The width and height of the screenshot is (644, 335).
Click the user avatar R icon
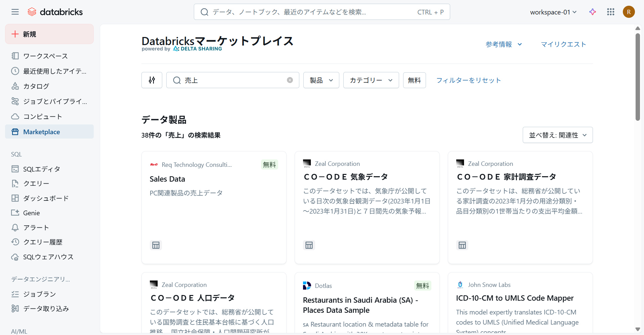pyautogui.click(x=629, y=12)
